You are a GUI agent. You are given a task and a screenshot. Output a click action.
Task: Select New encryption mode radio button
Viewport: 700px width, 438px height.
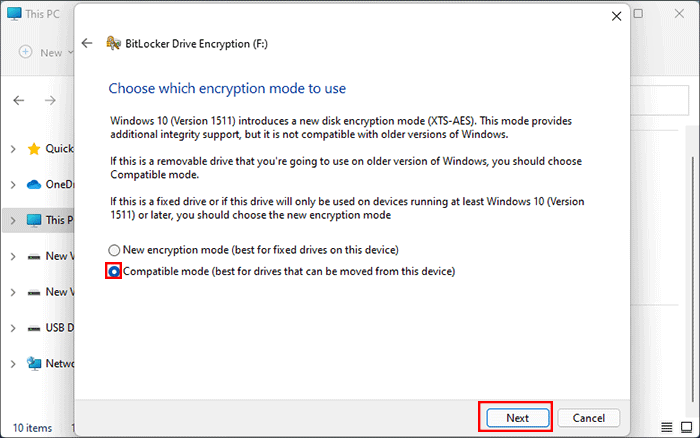coord(115,250)
